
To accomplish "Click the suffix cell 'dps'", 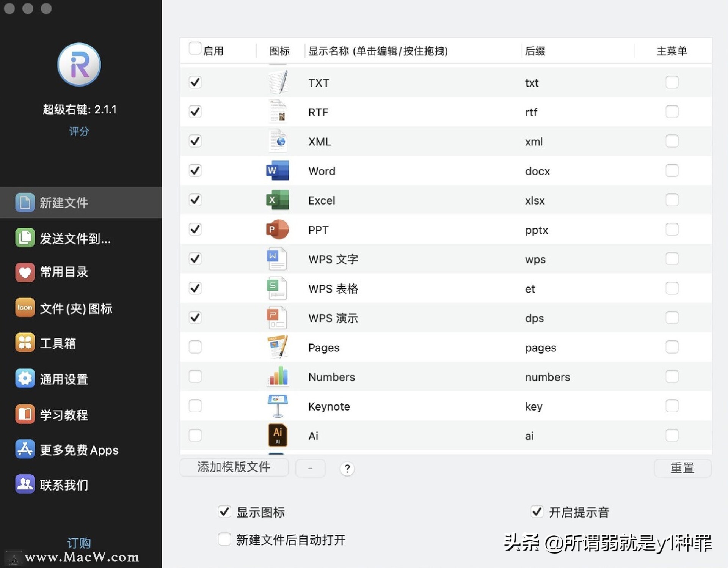I will [x=534, y=318].
